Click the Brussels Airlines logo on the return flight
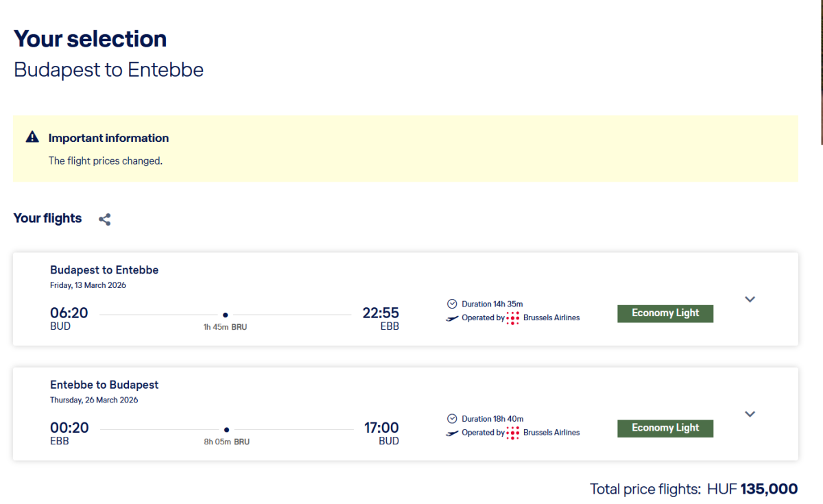Image resolution: width=823 pixels, height=504 pixels. (x=512, y=433)
